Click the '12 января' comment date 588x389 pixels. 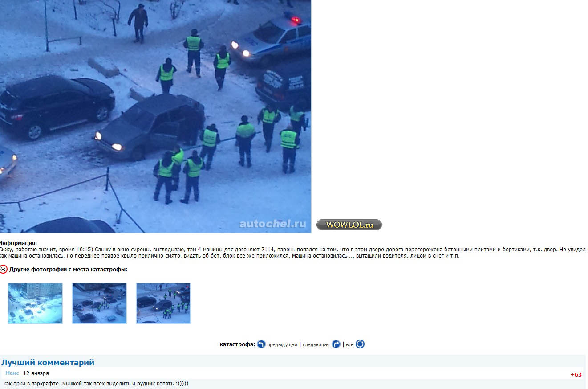pyautogui.click(x=36, y=373)
